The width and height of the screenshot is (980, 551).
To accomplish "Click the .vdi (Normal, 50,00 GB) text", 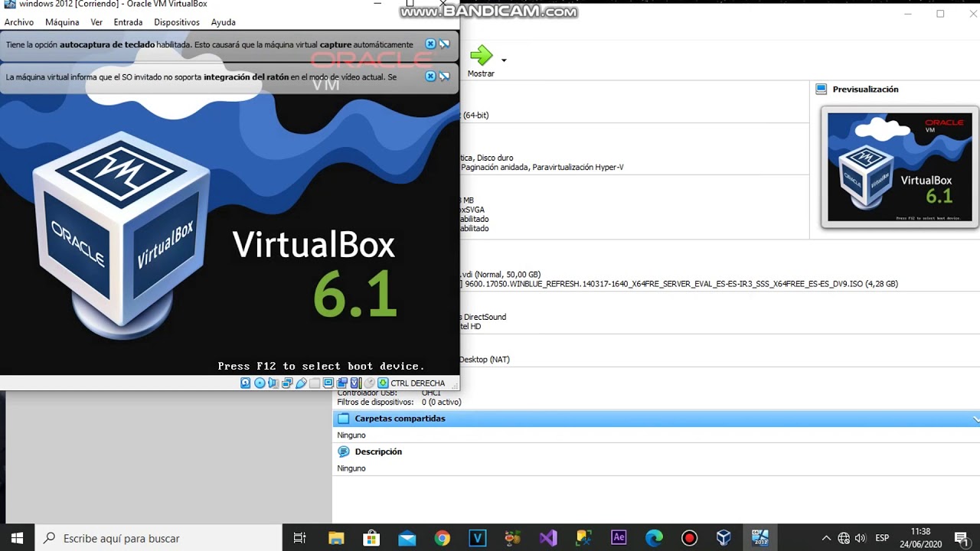I will [500, 275].
